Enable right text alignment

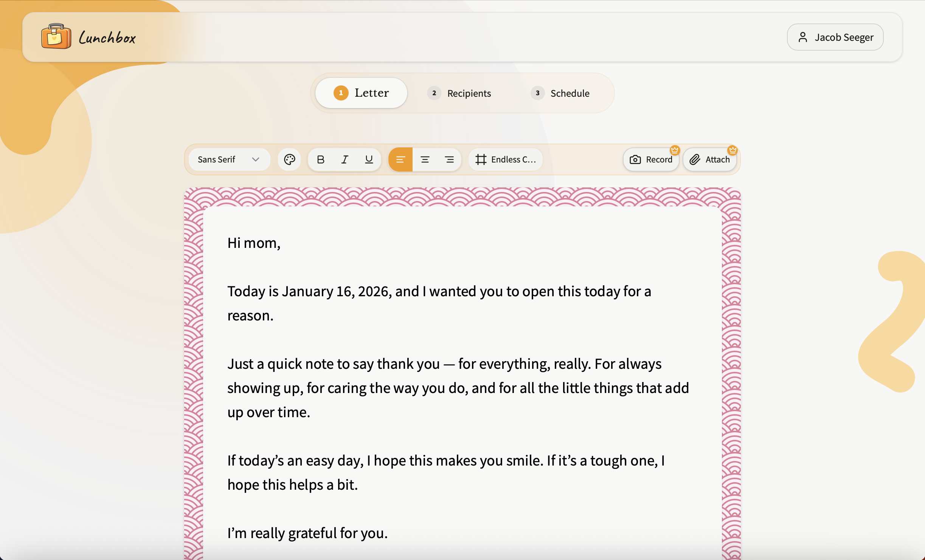(450, 159)
